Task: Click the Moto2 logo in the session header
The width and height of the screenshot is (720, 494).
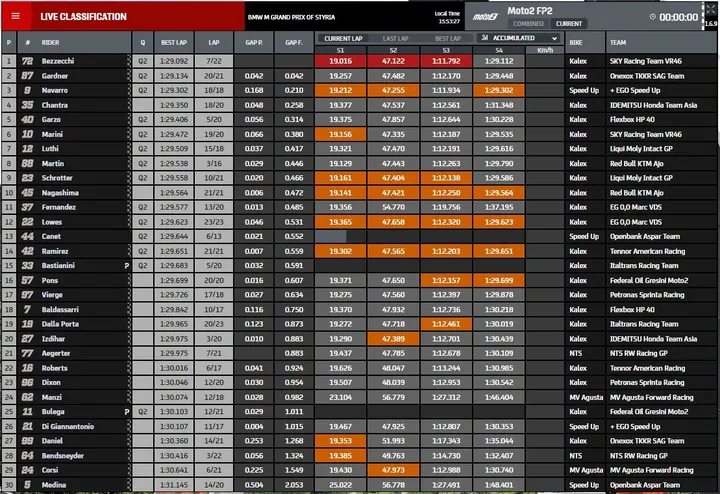Action: click(485, 17)
